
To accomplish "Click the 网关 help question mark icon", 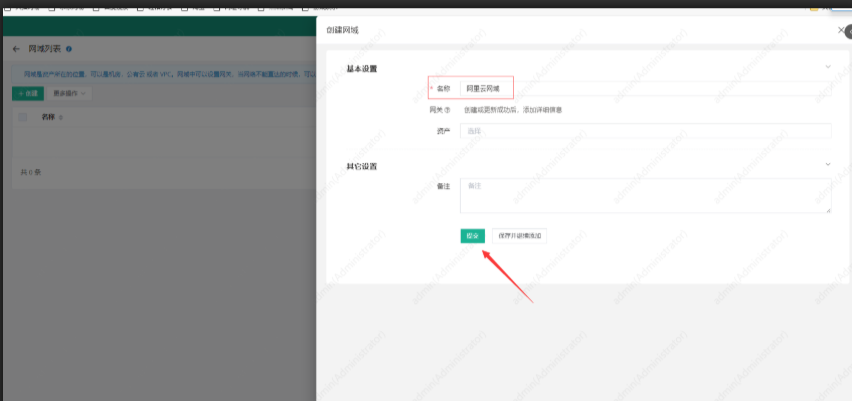I will coord(448,110).
